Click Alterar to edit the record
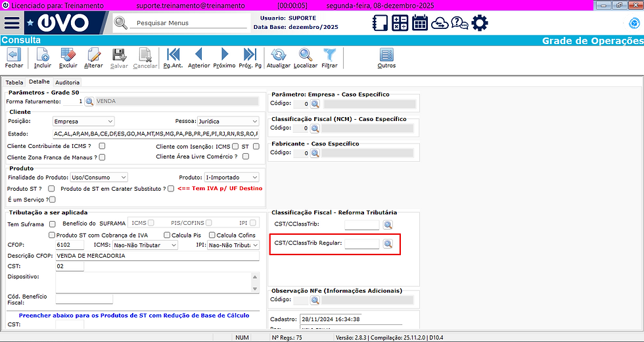Image resolution: width=644 pixels, height=342 pixels. click(x=93, y=59)
